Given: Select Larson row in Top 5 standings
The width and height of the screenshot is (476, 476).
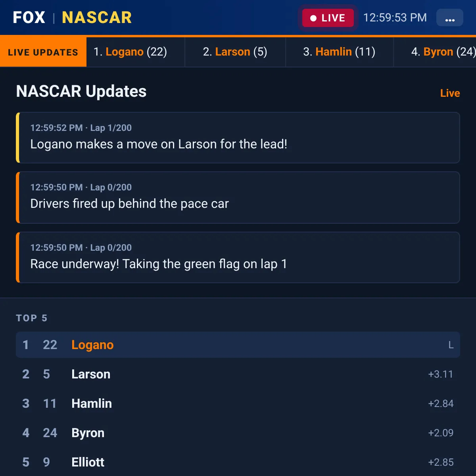Looking at the screenshot, I should point(238,374).
